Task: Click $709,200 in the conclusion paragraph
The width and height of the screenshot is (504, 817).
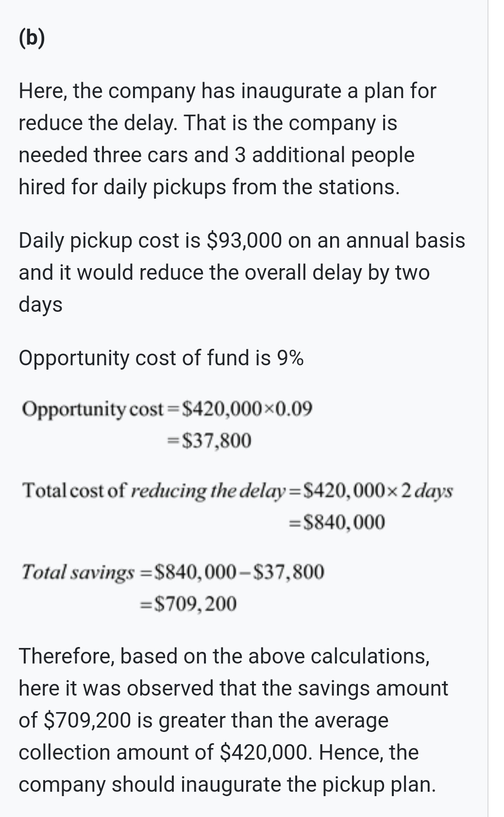Action: [x=87, y=720]
